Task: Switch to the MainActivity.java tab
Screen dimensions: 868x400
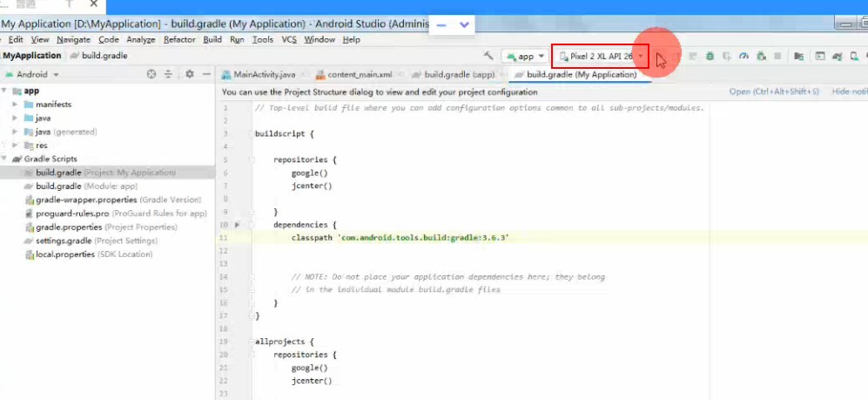Action: coord(264,74)
